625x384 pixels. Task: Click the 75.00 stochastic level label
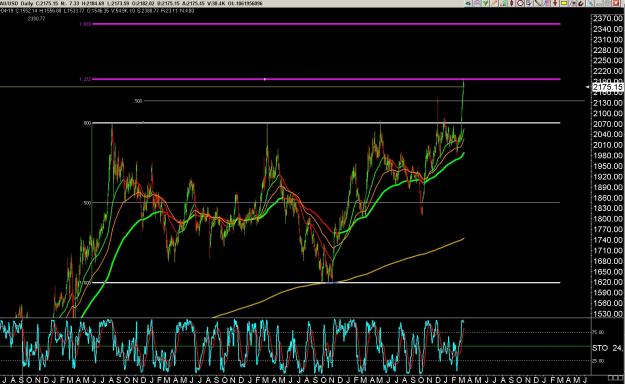pos(598,332)
